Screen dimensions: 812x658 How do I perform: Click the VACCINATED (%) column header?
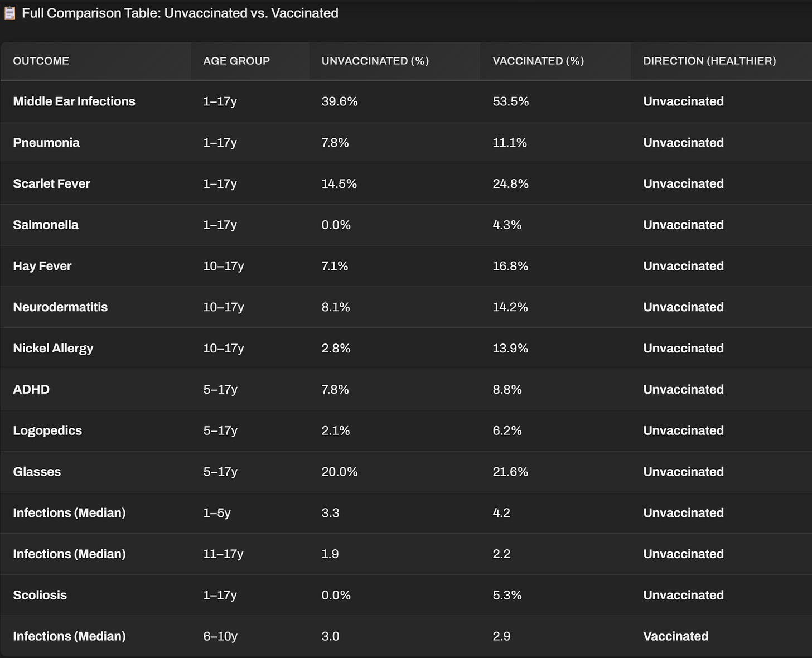click(538, 61)
